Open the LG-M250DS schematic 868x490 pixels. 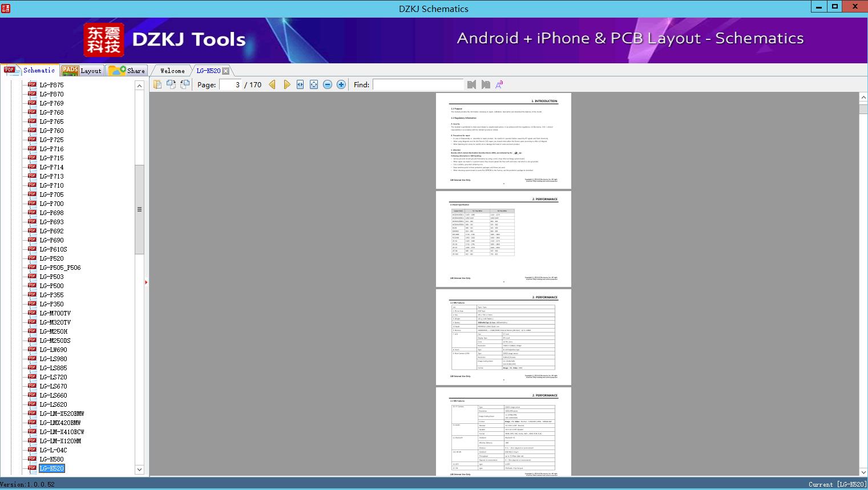pyautogui.click(x=55, y=341)
